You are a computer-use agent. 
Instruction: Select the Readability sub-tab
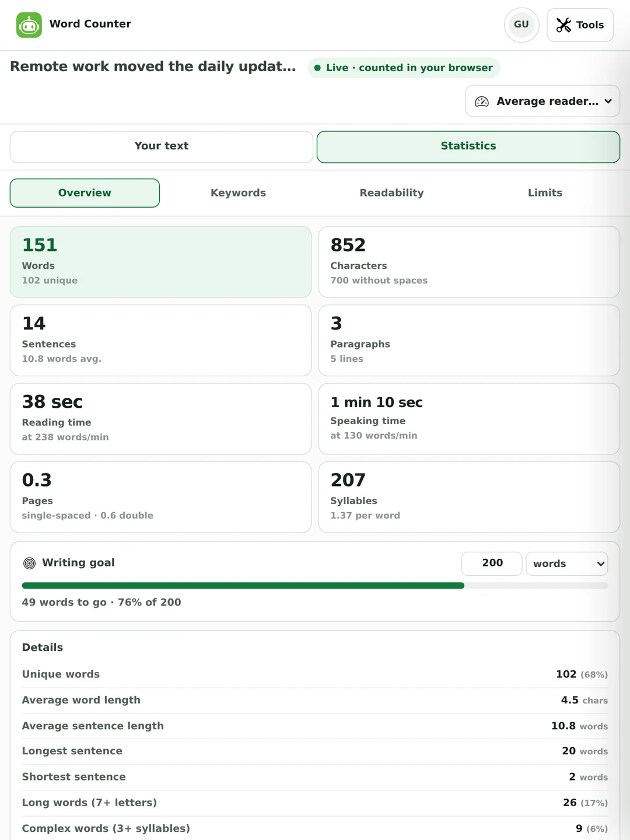(x=391, y=193)
